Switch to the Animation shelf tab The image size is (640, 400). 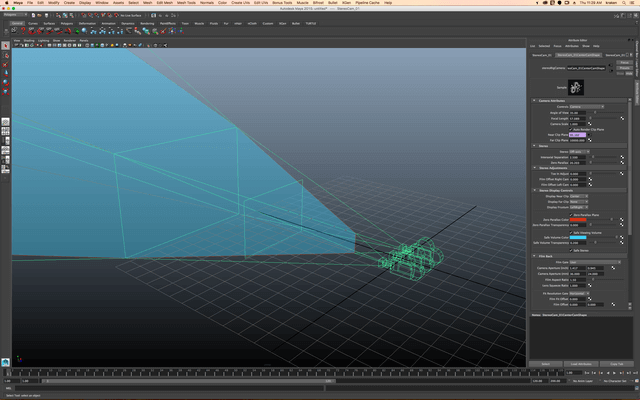click(x=108, y=24)
